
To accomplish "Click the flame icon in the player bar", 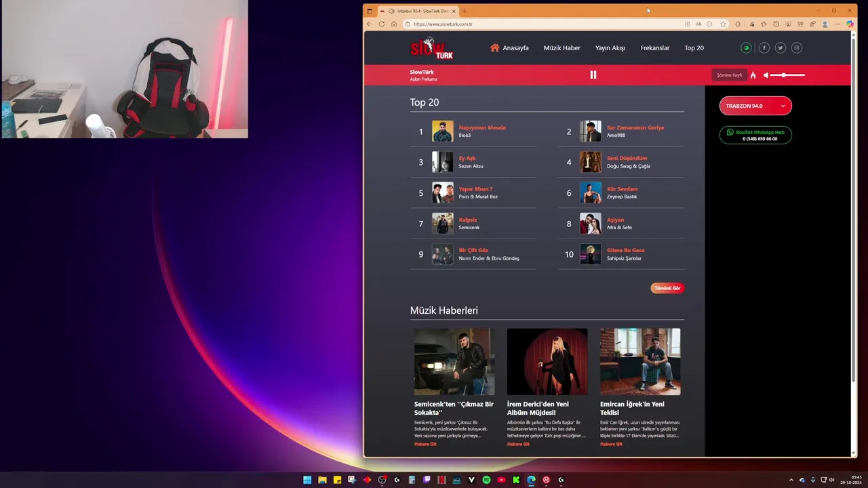I will (x=753, y=75).
